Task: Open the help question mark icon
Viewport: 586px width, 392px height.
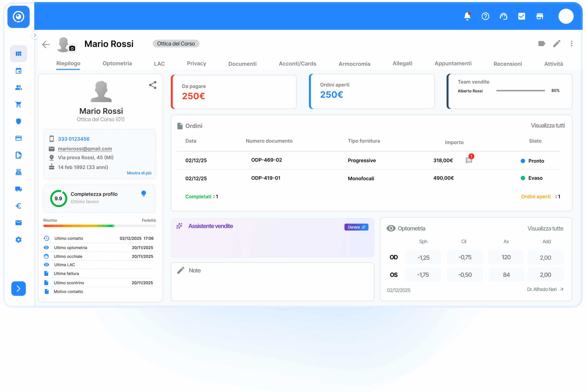Action: coord(485,16)
